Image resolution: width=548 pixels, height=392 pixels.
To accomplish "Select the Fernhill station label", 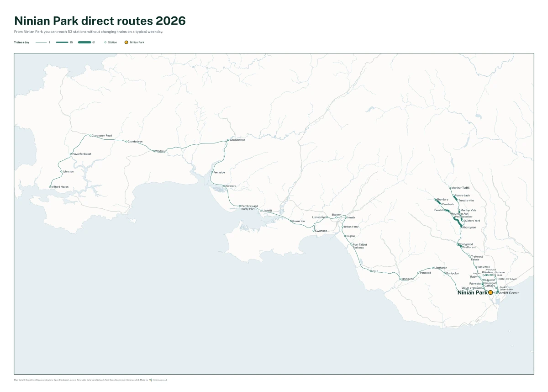I will point(439,210).
